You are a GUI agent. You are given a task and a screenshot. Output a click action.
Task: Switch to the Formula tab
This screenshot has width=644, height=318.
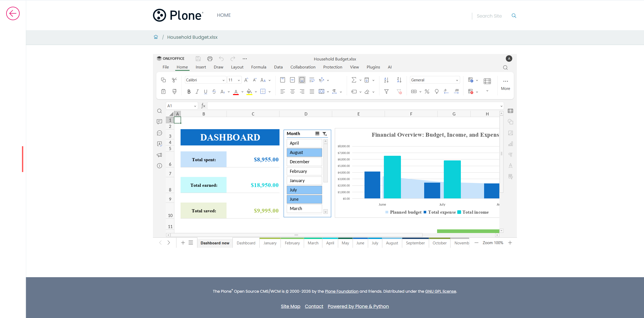point(259,67)
